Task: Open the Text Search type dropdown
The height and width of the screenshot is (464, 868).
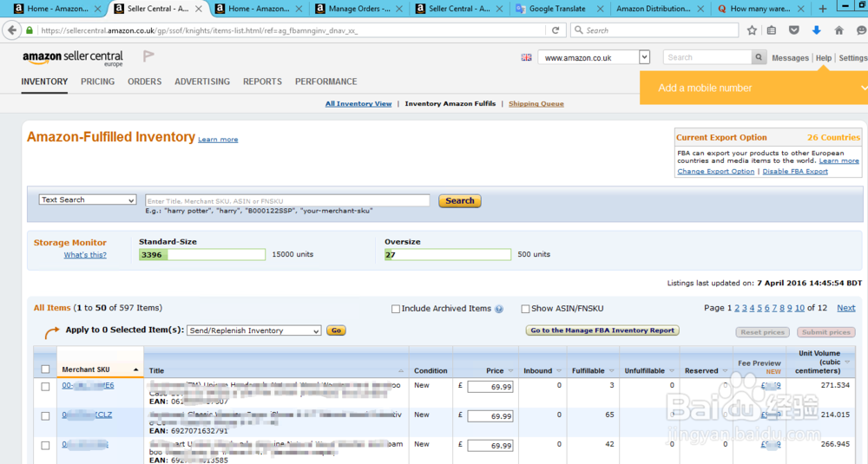Action: (x=88, y=199)
